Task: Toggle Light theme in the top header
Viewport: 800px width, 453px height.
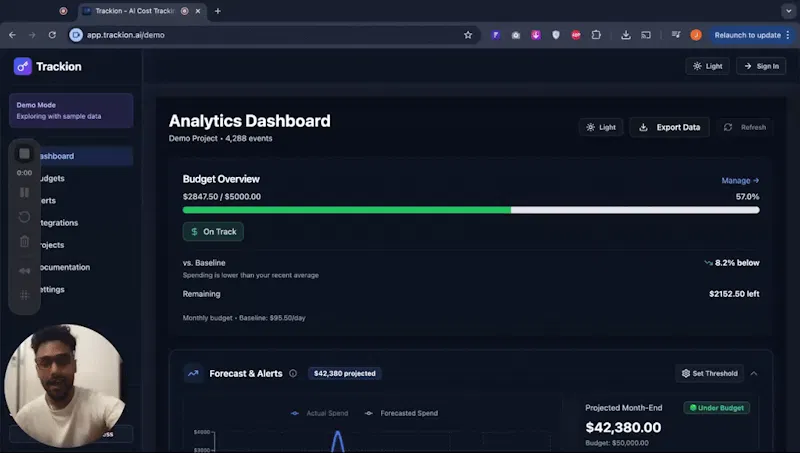Action: pos(707,66)
